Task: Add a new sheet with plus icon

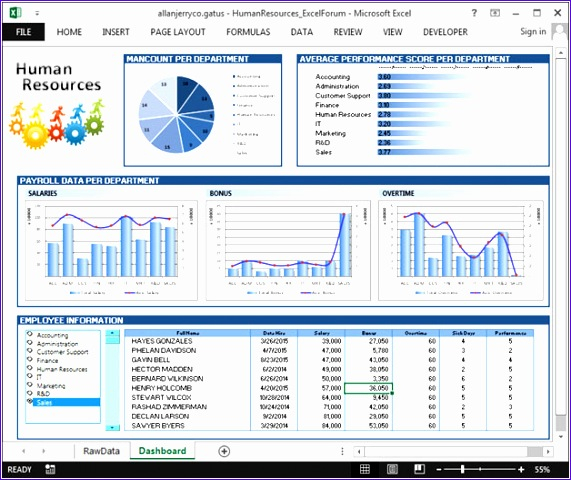Action: (224, 451)
